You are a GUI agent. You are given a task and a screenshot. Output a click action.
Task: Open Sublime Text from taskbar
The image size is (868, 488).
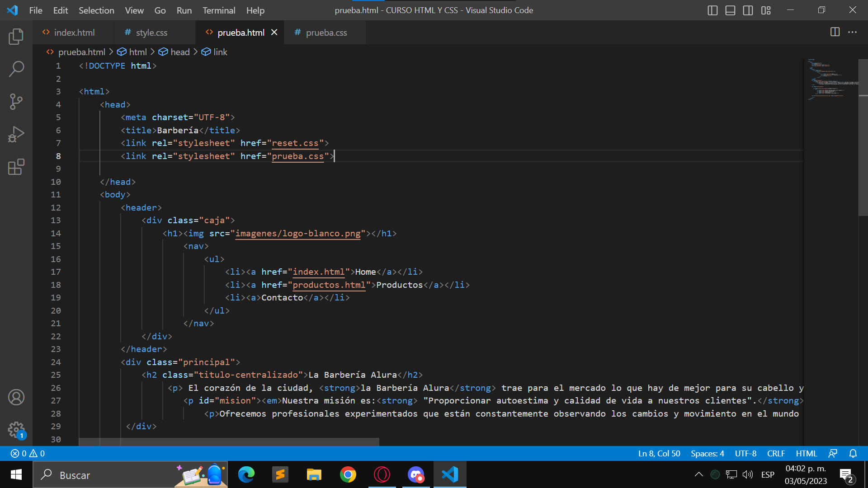pos(280,474)
